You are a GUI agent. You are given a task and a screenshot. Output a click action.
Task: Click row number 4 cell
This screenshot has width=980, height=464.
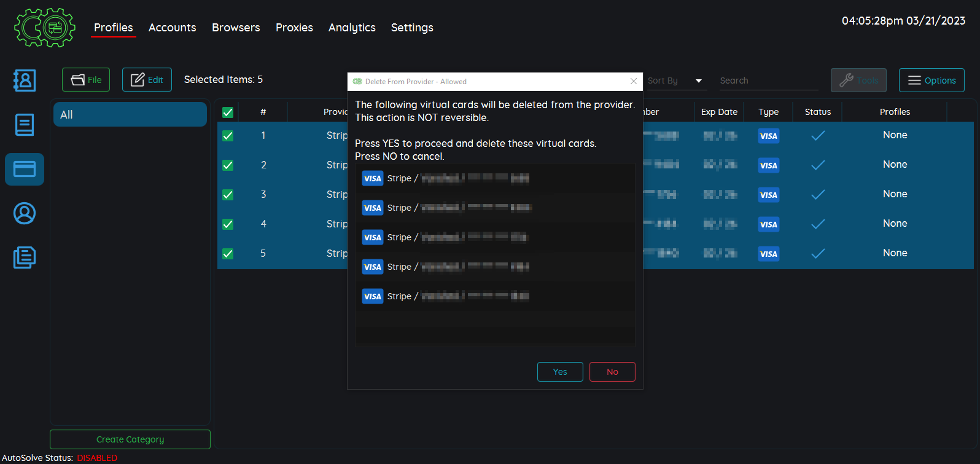263,224
